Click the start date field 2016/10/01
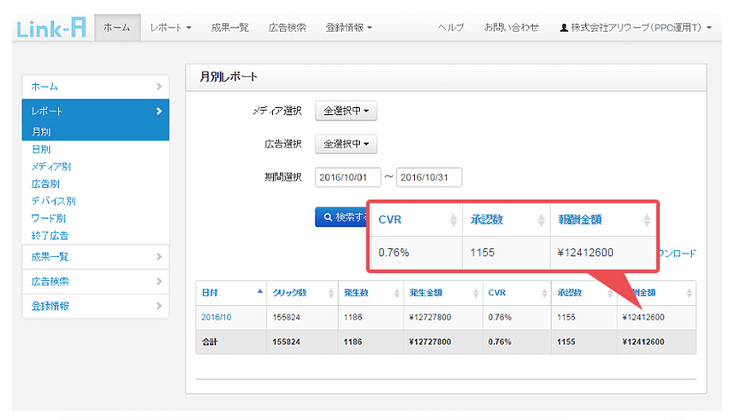The image size is (734, 420). (x=348, y=177)
